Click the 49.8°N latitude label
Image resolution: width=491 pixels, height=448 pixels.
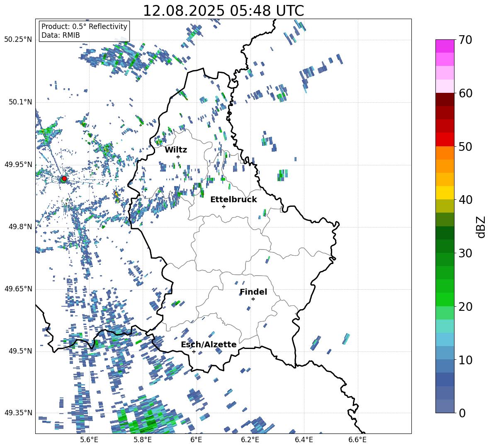20,227
